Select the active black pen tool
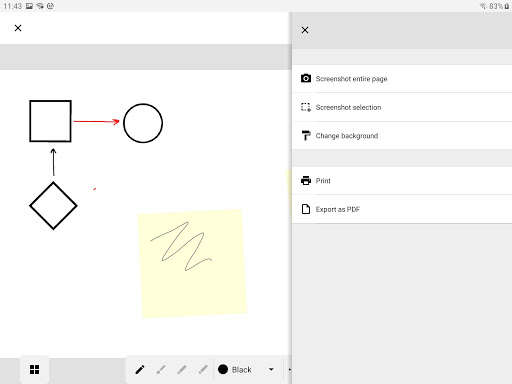This screenshot has height=384, width=512. 140,369
